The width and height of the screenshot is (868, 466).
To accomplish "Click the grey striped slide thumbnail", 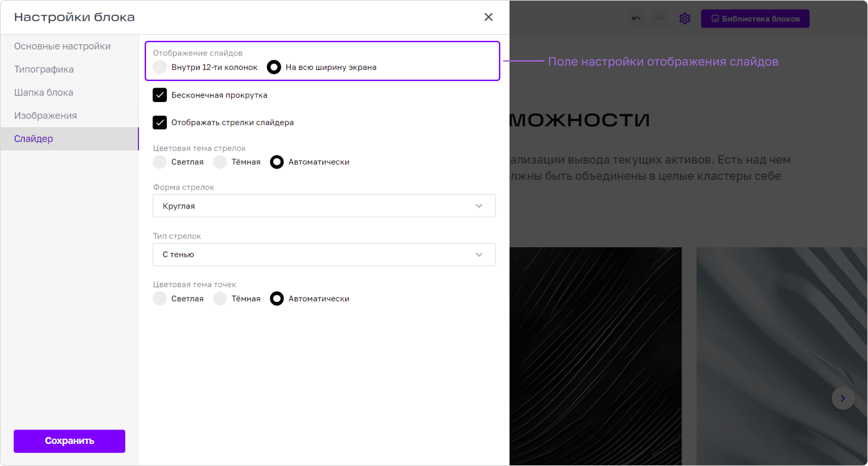I will click(x=782, y=356).
